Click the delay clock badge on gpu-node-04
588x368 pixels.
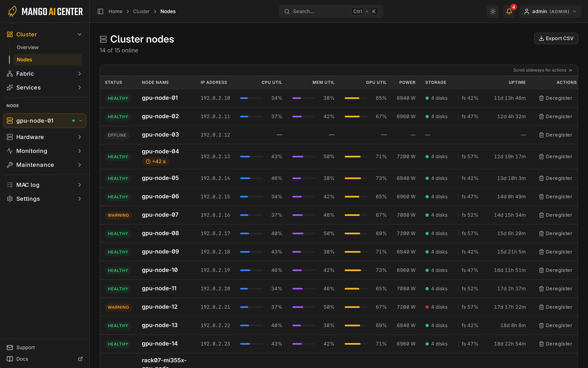(156, 161)
